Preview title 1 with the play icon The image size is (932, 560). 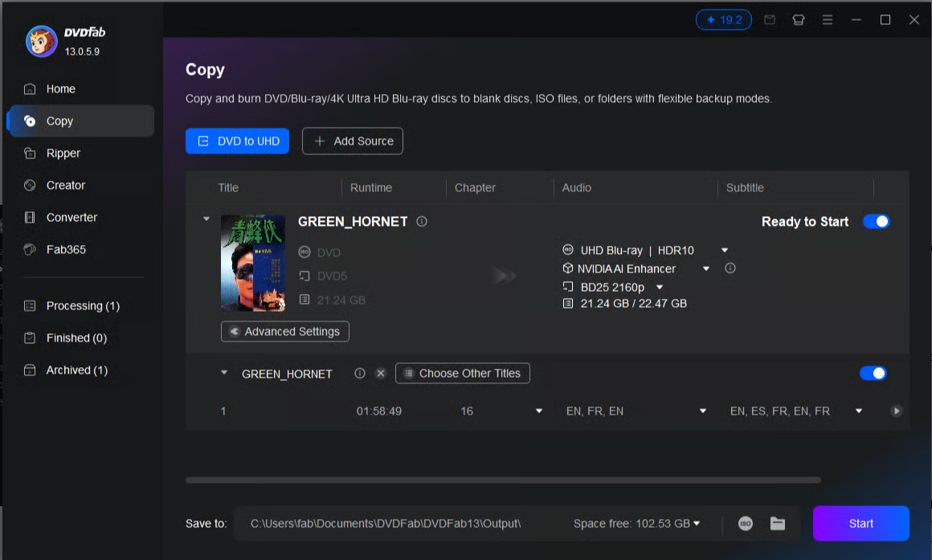coord(897,411)
